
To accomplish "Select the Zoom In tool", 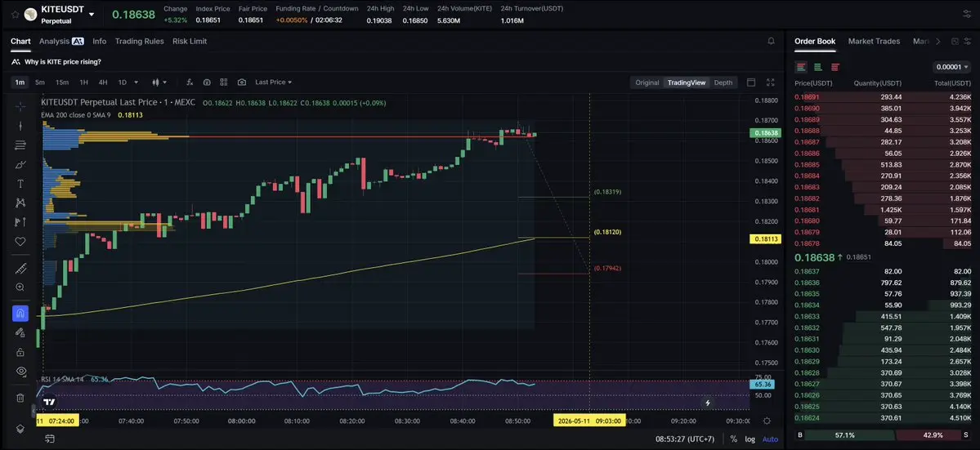I will pos(20,287).
